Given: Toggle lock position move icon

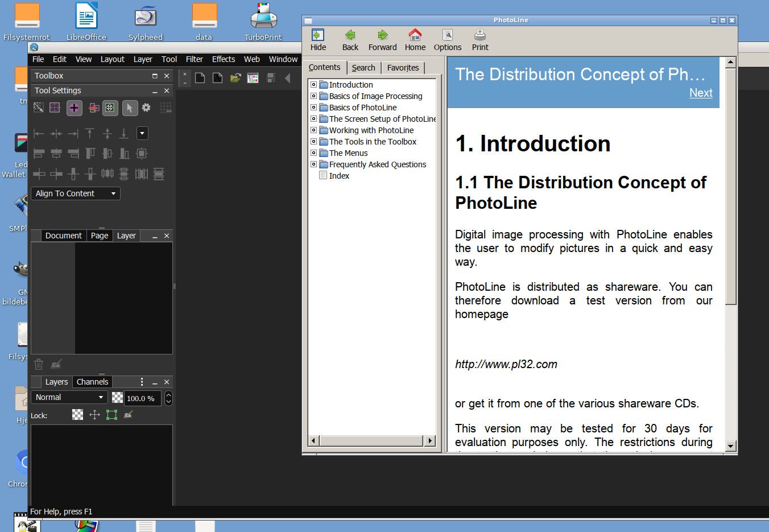Looking at the screenshot, I should [94, 415].
